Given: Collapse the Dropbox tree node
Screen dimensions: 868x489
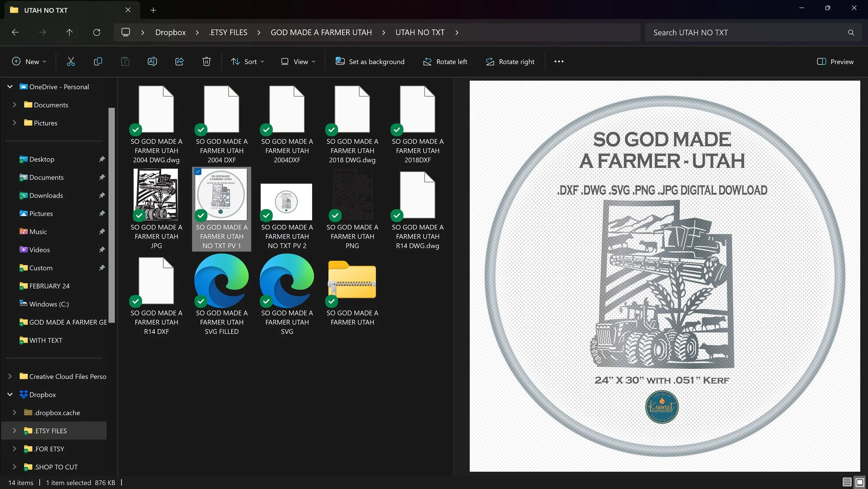Looking at the screenshot, I should (x=10, y=394).
